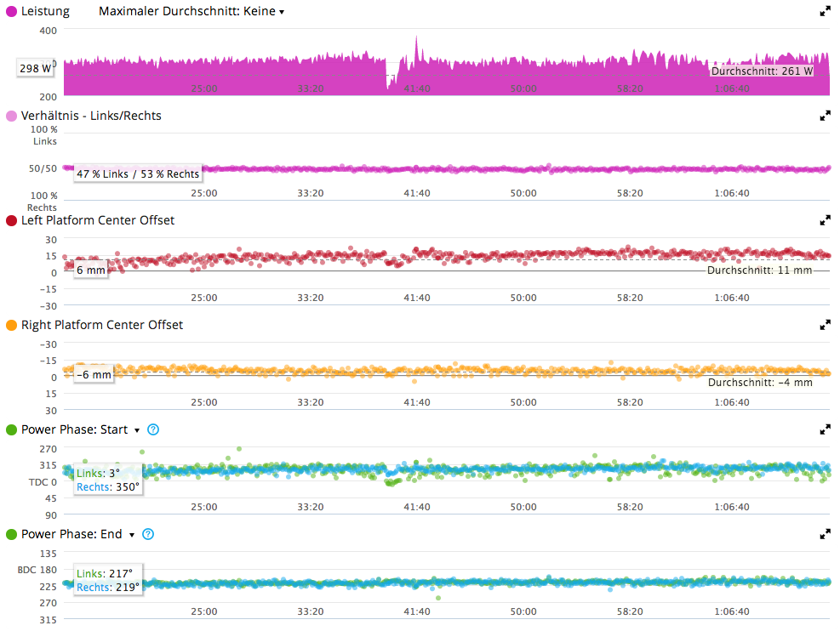Enlarge the Right Platform Center Offset chart

click(825, 325)
